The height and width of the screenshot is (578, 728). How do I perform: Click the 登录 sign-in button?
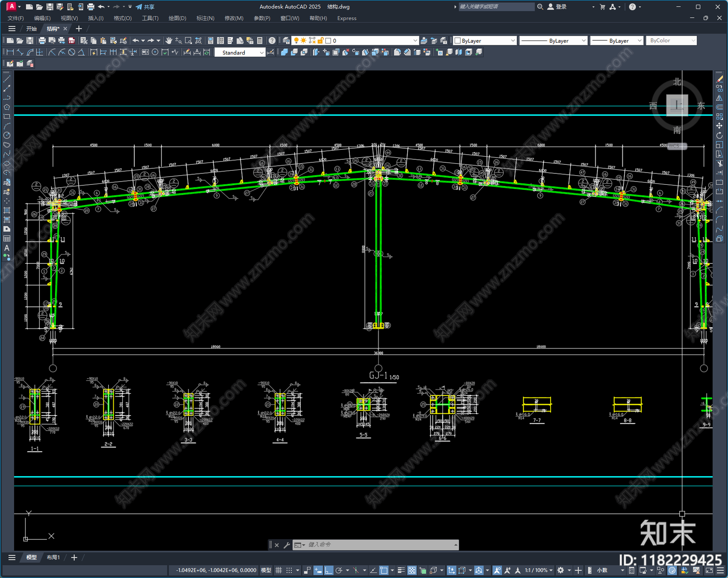[x=557, y=7]
